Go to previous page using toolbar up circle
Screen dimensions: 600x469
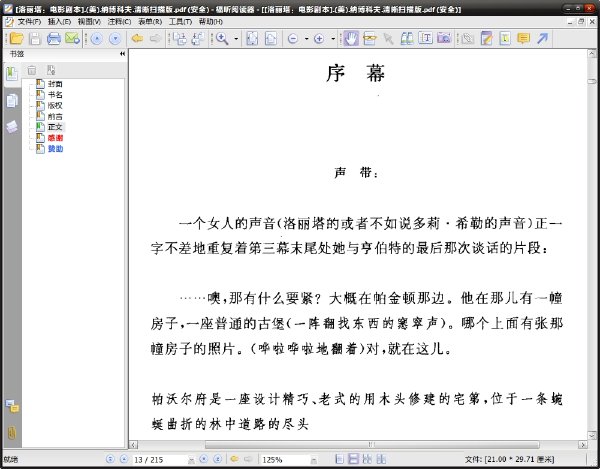click(x=97, y=39)
